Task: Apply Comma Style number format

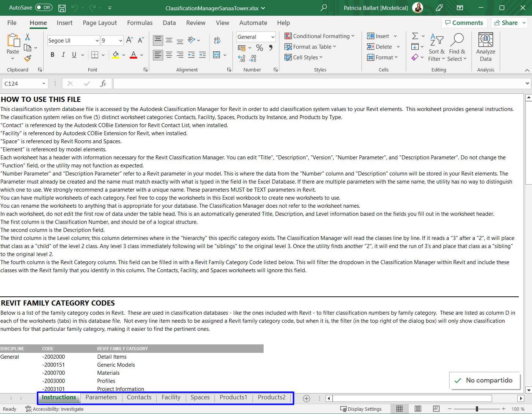Action: (x=271, y=48)
